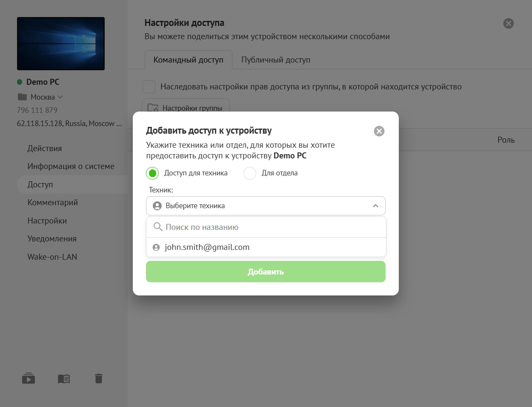The width and height of the screenshot is (532, 407).
Task: Click the Поиск по названию search field
Action: point(272,227)
